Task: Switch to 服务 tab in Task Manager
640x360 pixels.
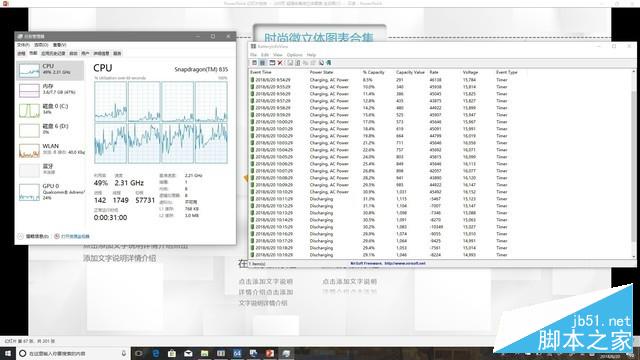Action: click(x=117, y=53)
